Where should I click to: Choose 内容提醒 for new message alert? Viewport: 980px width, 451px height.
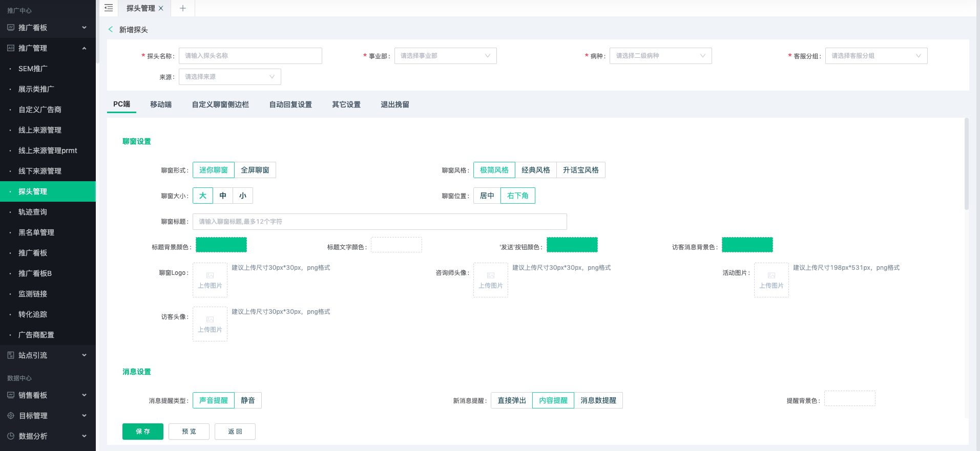click(x=553, y=400)
